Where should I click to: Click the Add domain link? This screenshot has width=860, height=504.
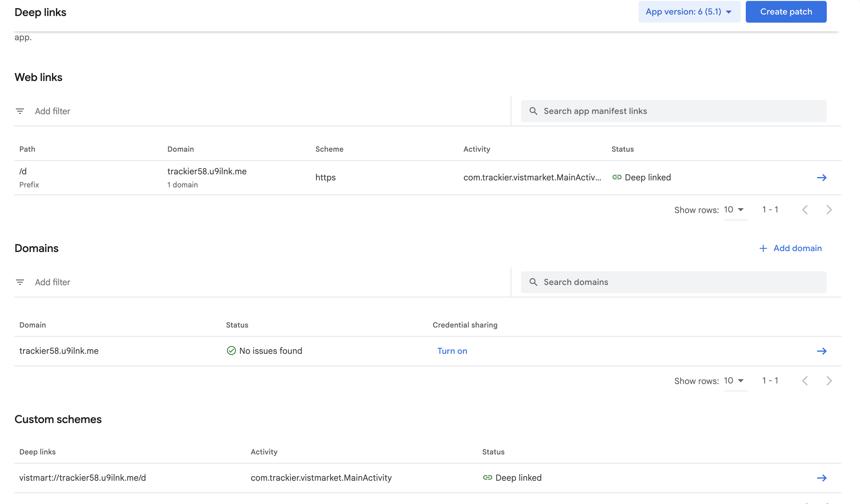coord(790,248)
